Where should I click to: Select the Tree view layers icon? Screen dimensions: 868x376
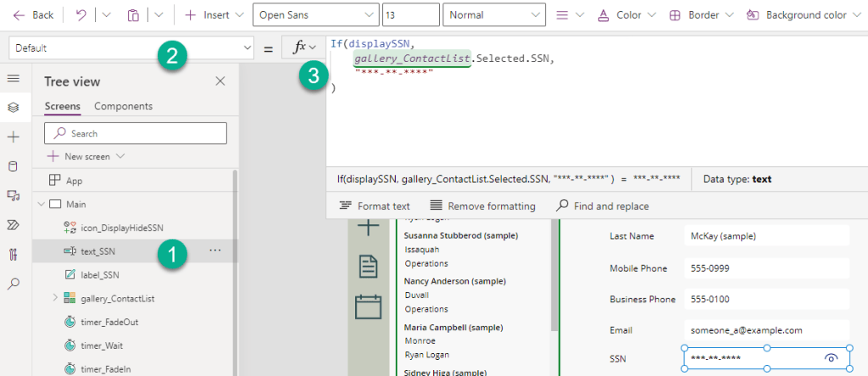point(14,108)
